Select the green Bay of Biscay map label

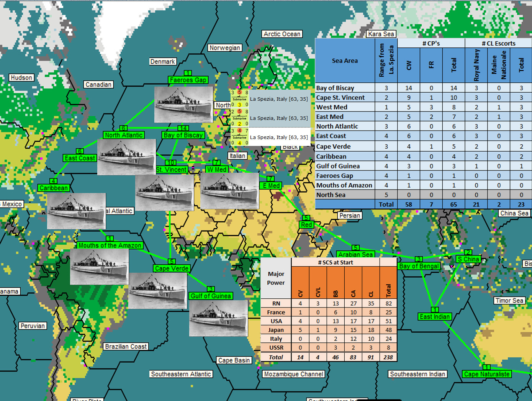[x=183, y=135]
